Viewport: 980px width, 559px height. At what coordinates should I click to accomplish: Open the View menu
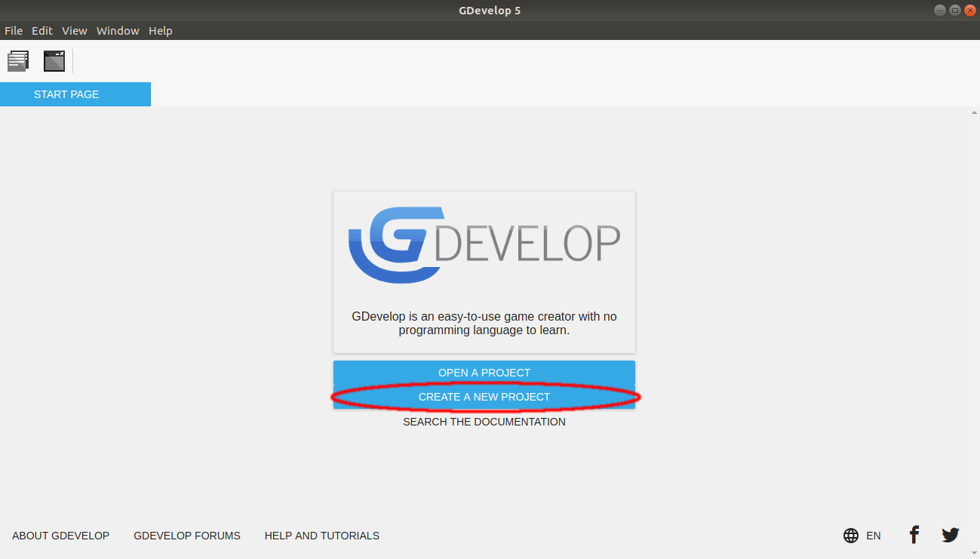(x=75, y=31)
